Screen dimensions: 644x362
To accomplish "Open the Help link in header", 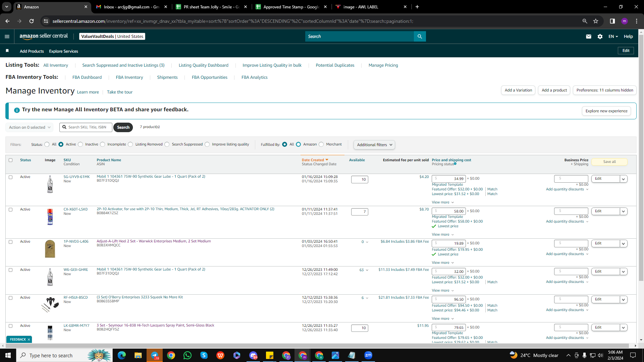I will (628, 37).
